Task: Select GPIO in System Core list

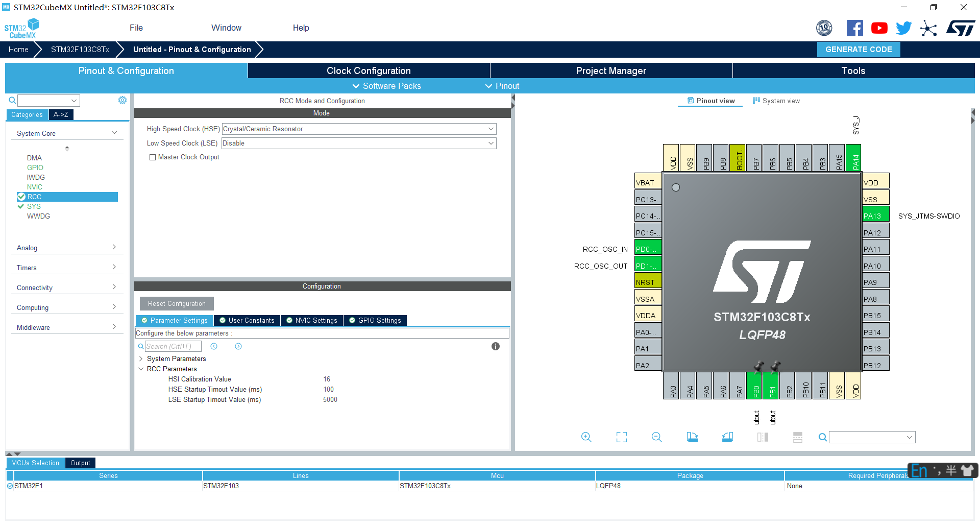Action: (35, 168)
